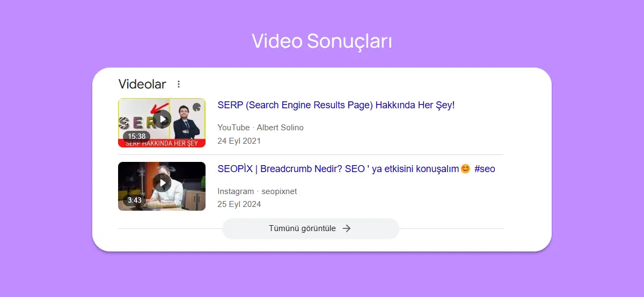Click the Videolar heading
Viewport: 644px width, 297px height.
(x=142, y=84)
